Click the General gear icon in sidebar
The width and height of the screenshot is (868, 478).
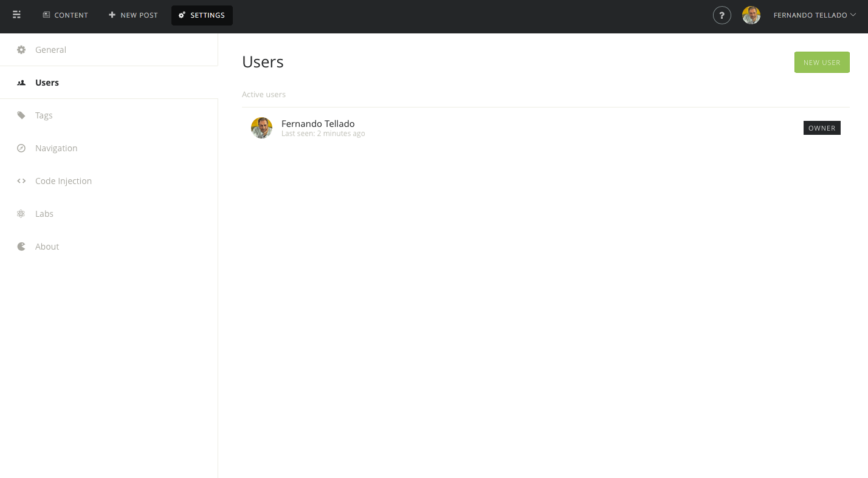[x=21, y=50]
